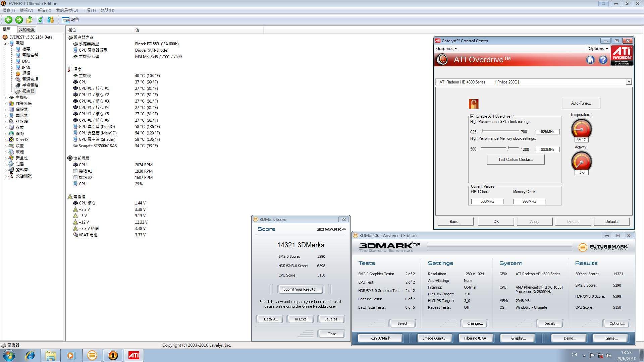Open the 報告 report toolbar button
Screen dimensions: 644x362
click(70, 20)
